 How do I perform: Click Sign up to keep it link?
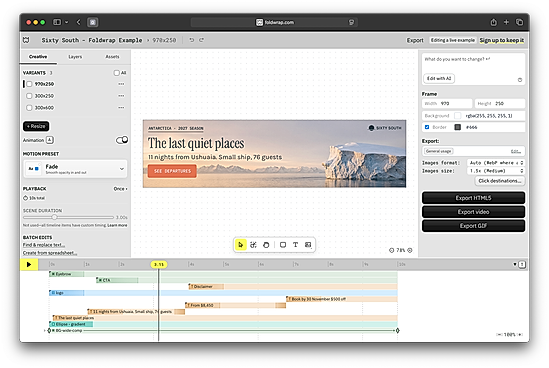click(x=502, y=40)
